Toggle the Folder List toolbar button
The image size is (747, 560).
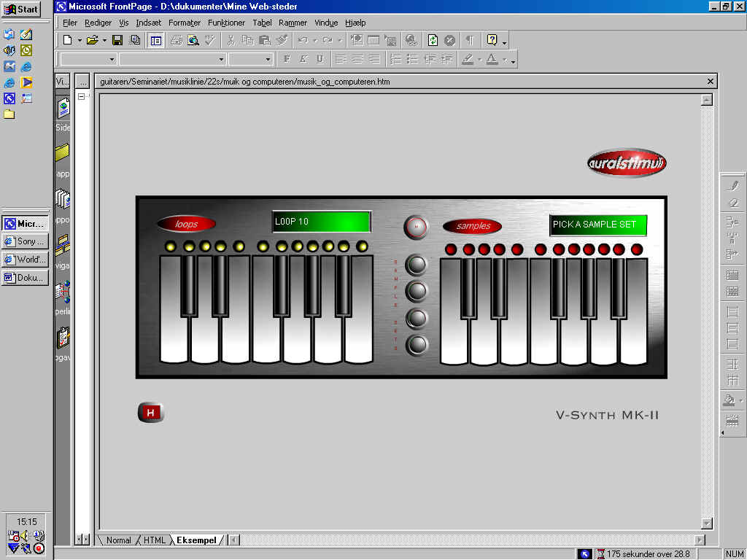click(x=156, y=40)
